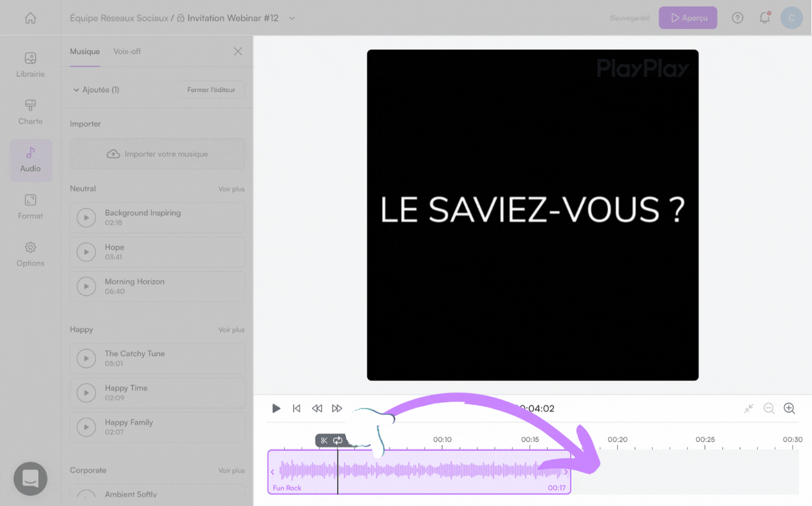Viewport: 812px width, 506px height.
Task: Zoom out the timeline
Action: point(769,409)
